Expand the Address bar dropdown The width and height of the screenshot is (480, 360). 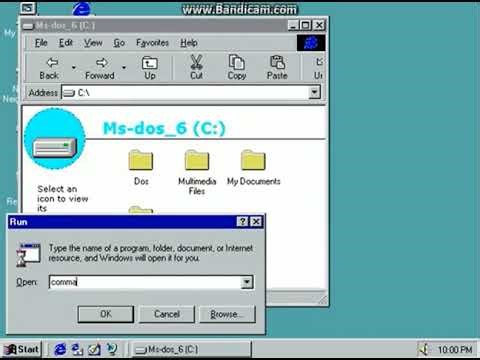pos(314,92)
